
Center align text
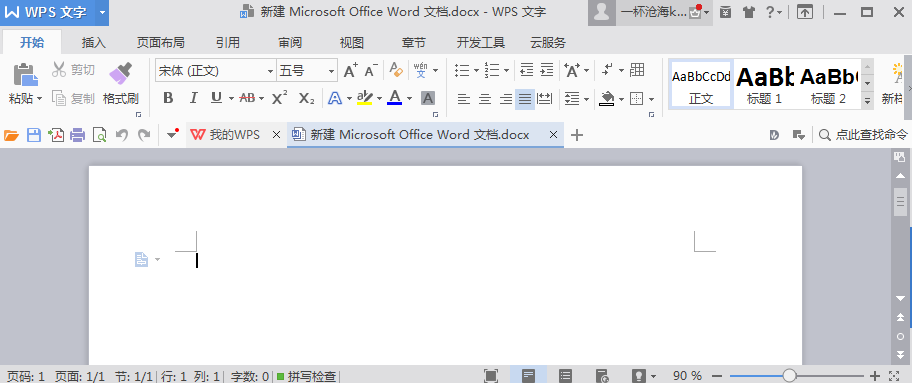[x=484, y=99]
